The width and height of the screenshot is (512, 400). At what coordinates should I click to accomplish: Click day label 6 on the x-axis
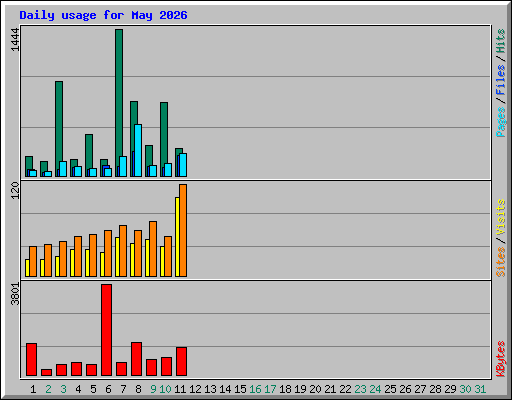tap(108, 389)
